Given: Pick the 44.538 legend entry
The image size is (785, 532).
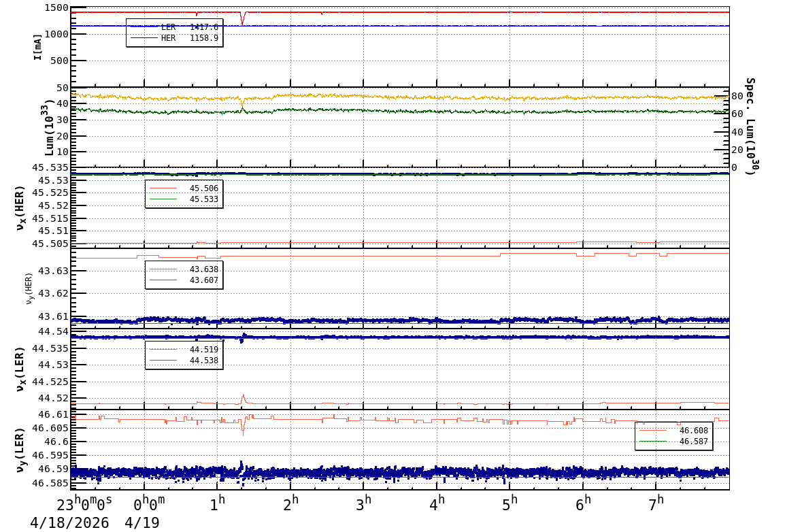Looking at the screenshot, I should coord(184,361).
